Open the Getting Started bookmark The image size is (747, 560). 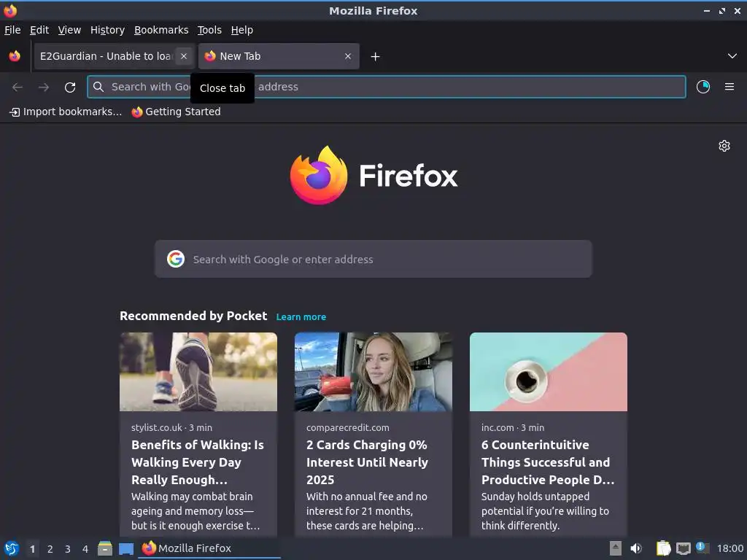click(x=177, y=112)
